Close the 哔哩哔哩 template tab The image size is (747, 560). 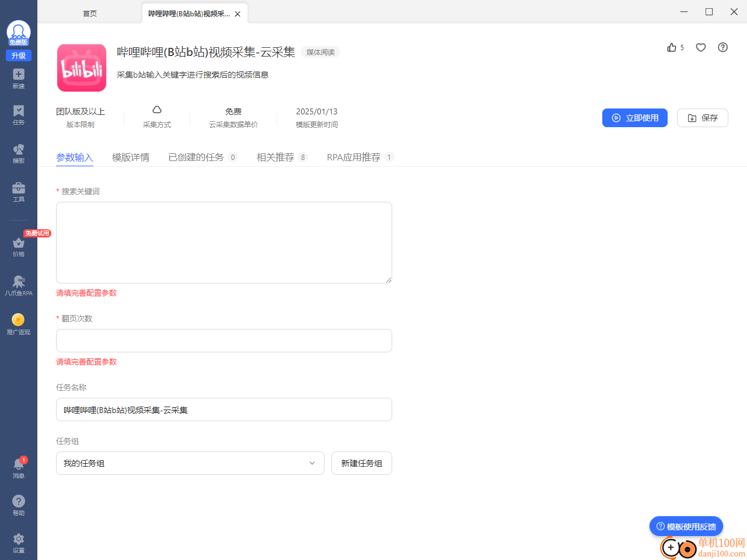[238, 14]
